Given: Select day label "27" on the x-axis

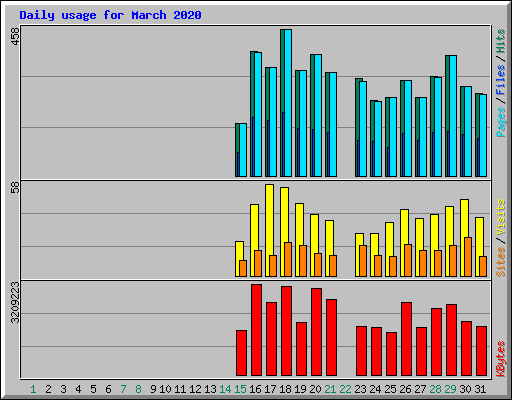Looking at the screenshot, I should 420,389.
